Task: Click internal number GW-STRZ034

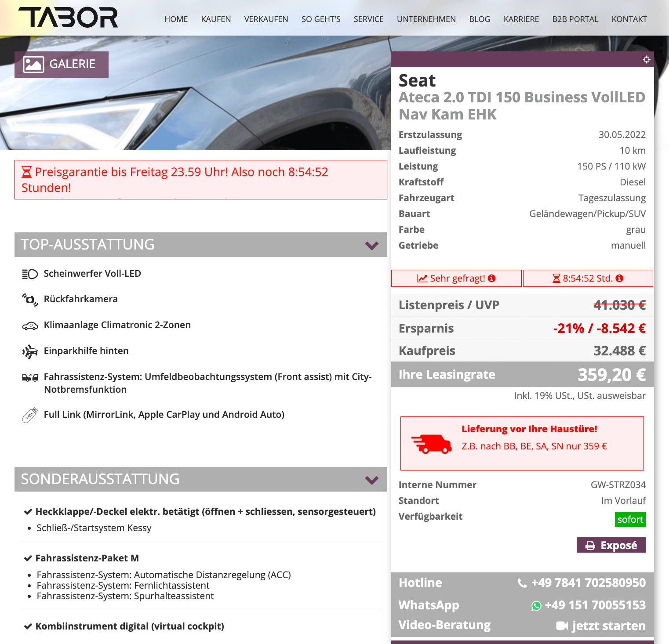Action: pos(618,485)
